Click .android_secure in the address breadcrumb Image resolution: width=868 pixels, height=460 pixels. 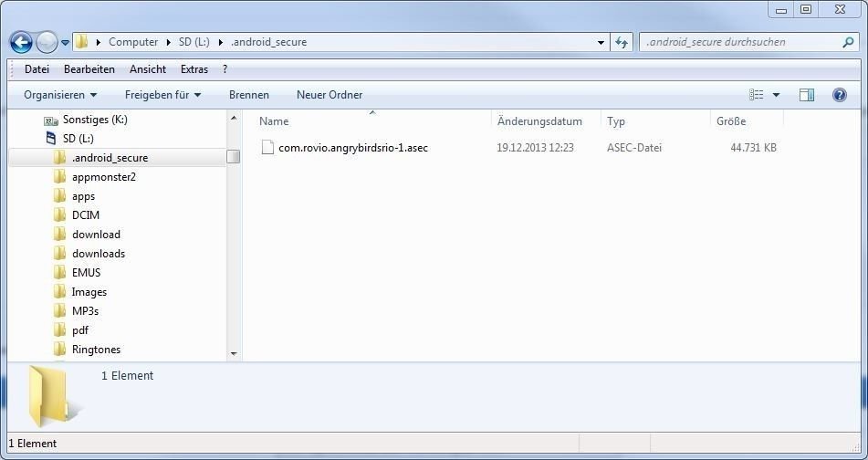click(x=268, y=42)
